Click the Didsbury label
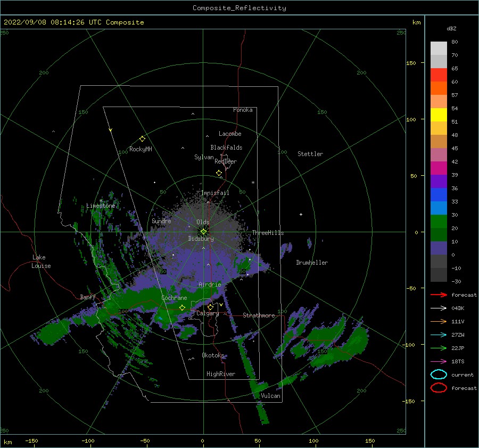 201,239
